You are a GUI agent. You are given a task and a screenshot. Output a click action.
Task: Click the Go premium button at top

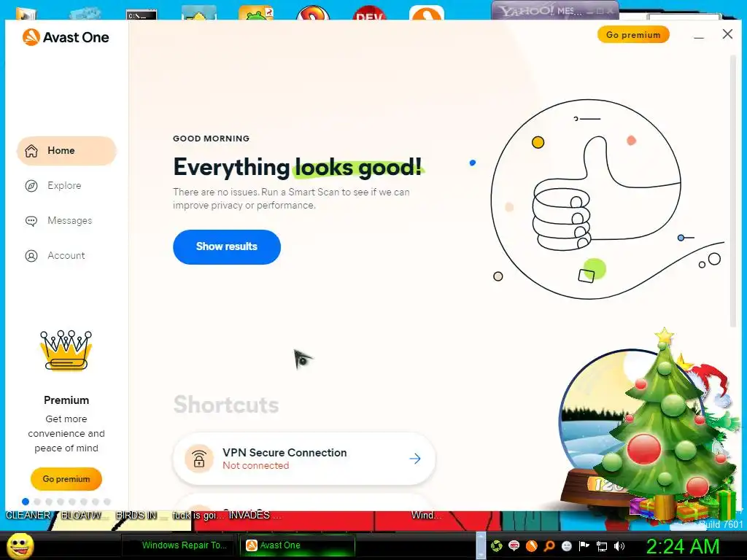click(633, 35)
